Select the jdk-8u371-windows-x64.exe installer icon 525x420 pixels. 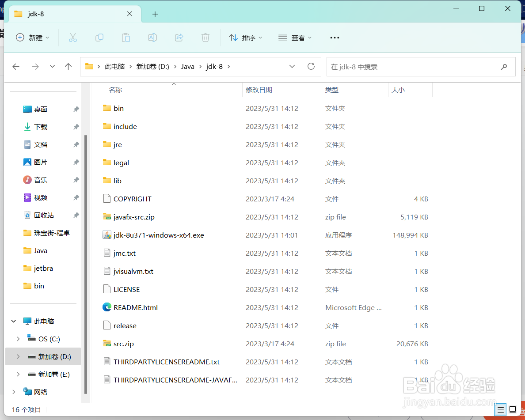(107, 235)
